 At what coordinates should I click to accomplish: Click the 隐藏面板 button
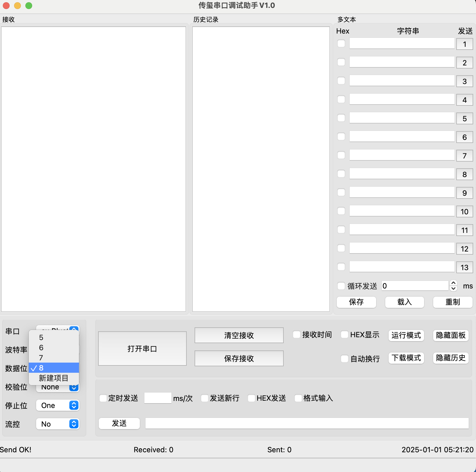450,335
